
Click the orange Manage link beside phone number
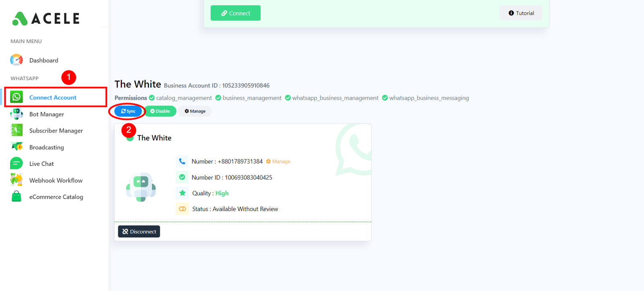click(x=278, y=161)
